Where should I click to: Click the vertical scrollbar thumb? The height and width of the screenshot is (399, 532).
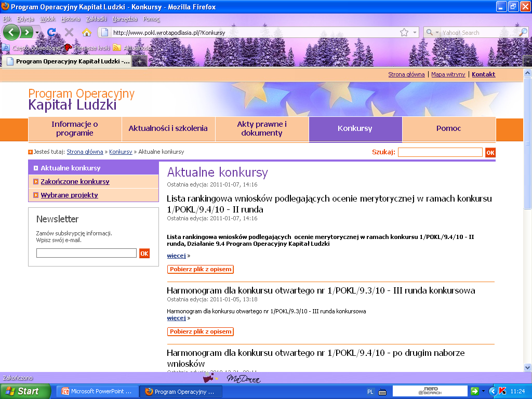pos(527,143)
